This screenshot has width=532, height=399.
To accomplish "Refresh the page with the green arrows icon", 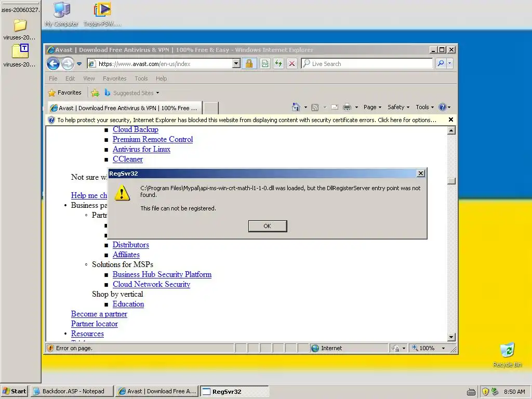I will pyautogui.click(x=278, y=63).
